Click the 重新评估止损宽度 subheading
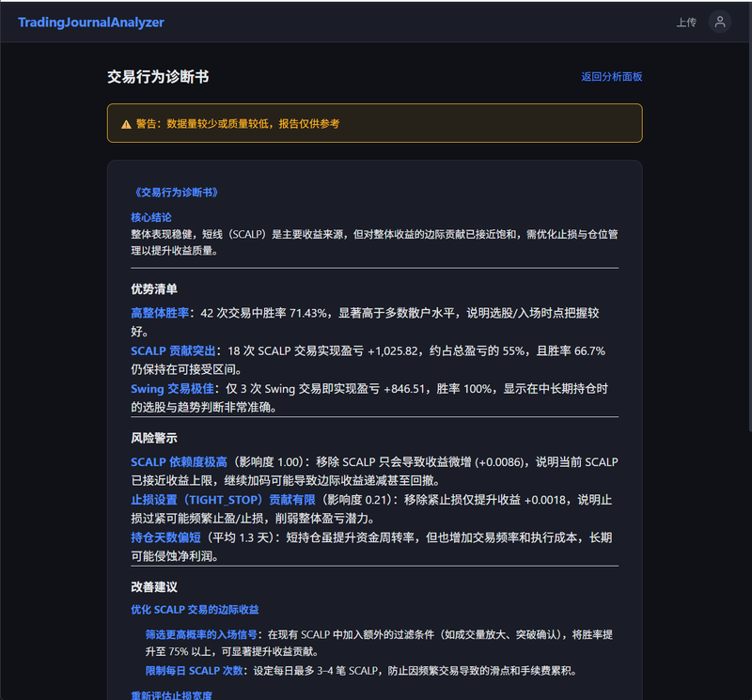The width and height of the screenshot is (752, 700). click(171, 695)
